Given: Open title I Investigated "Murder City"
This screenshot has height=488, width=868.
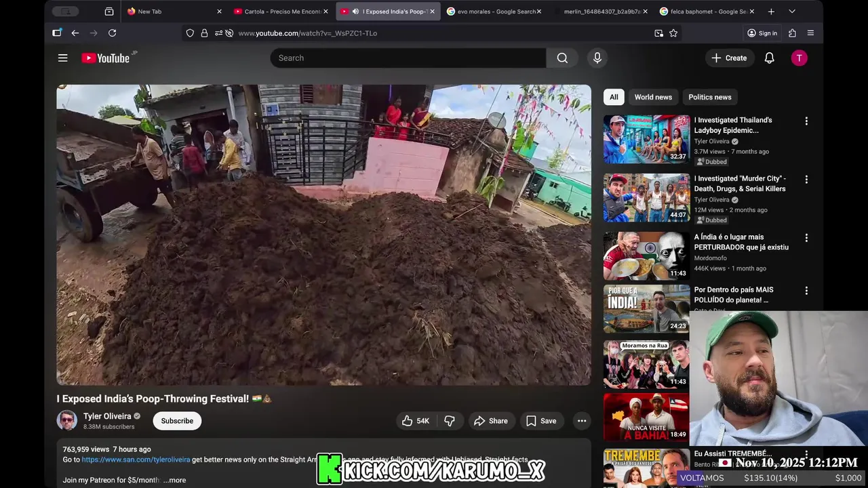Looking at the screenshot, I should click(x=740, y=184).
